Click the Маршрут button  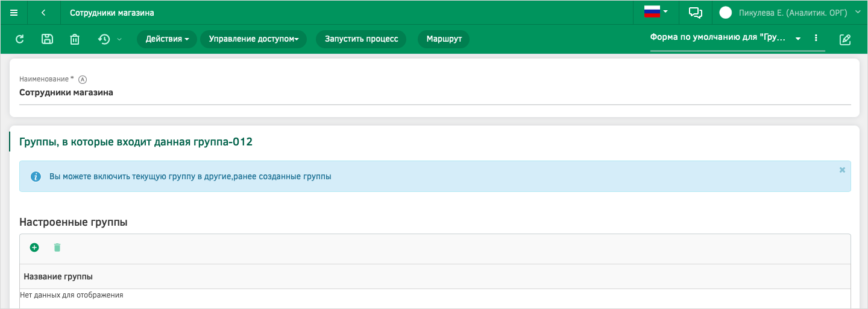coord(444,39)
